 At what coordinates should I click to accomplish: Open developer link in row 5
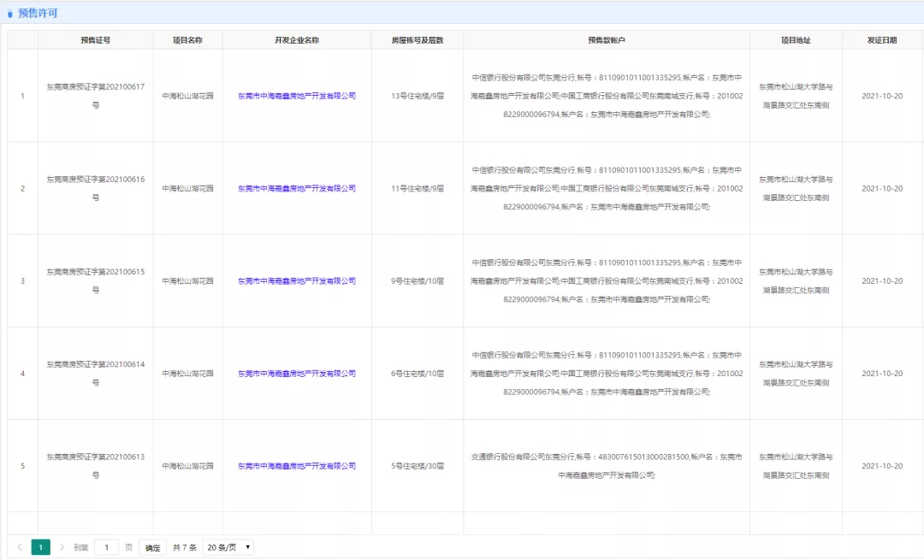[296, 466]
